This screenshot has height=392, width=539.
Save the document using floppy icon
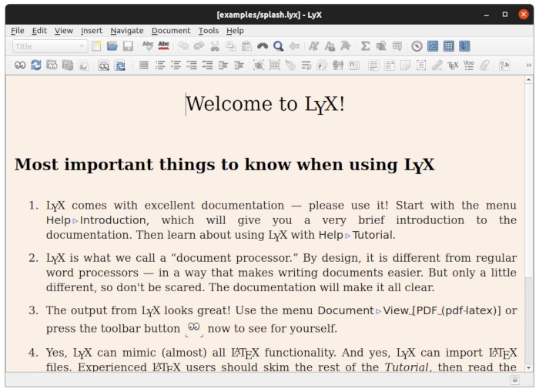pyautogui.click(x=128, y=46)
